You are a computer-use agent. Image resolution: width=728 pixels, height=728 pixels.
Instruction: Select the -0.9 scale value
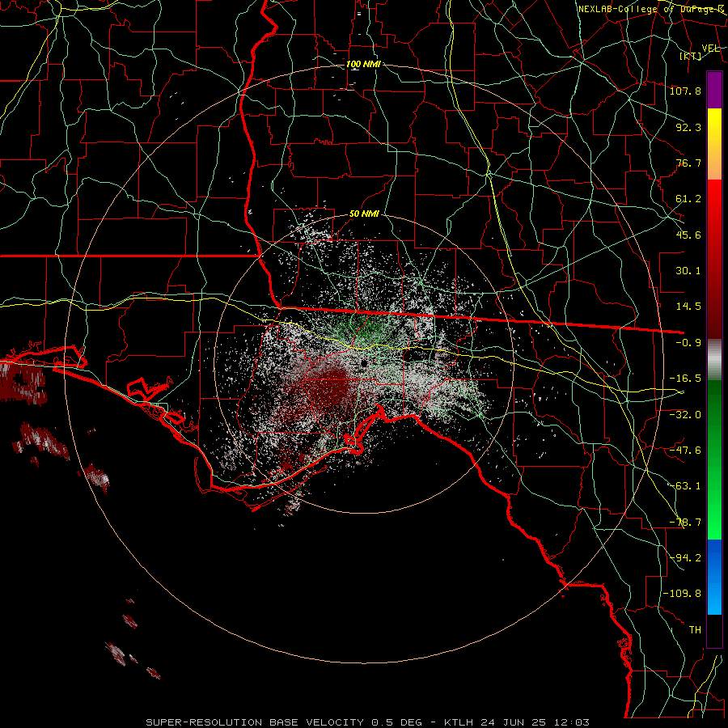(x=688, y=343)
